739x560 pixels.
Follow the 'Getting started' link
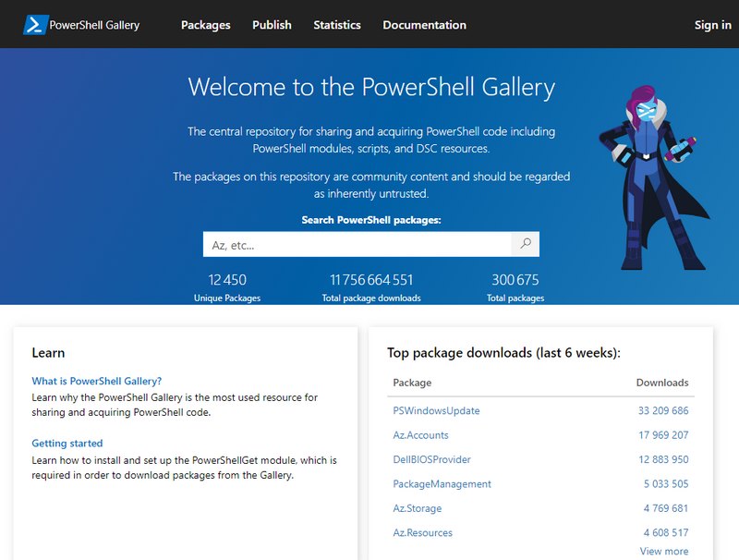[x=67, y=444]
